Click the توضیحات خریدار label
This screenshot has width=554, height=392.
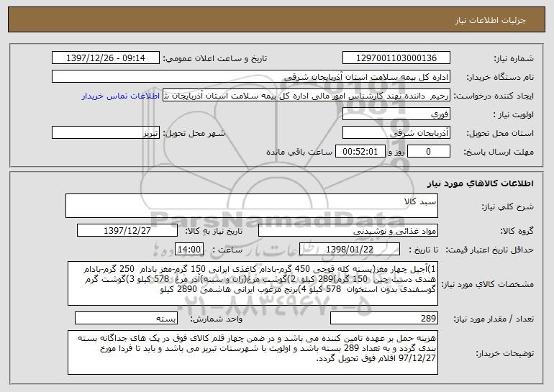(505, 353)
